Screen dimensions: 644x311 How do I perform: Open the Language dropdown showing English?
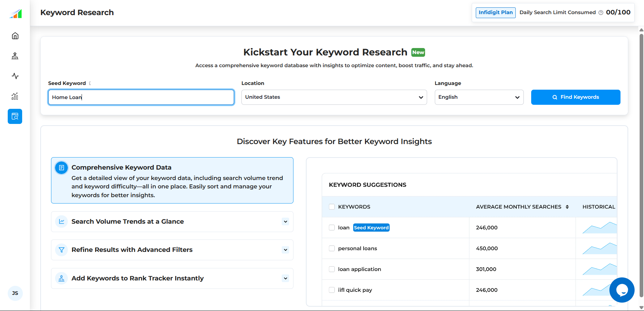pos(479,97)
